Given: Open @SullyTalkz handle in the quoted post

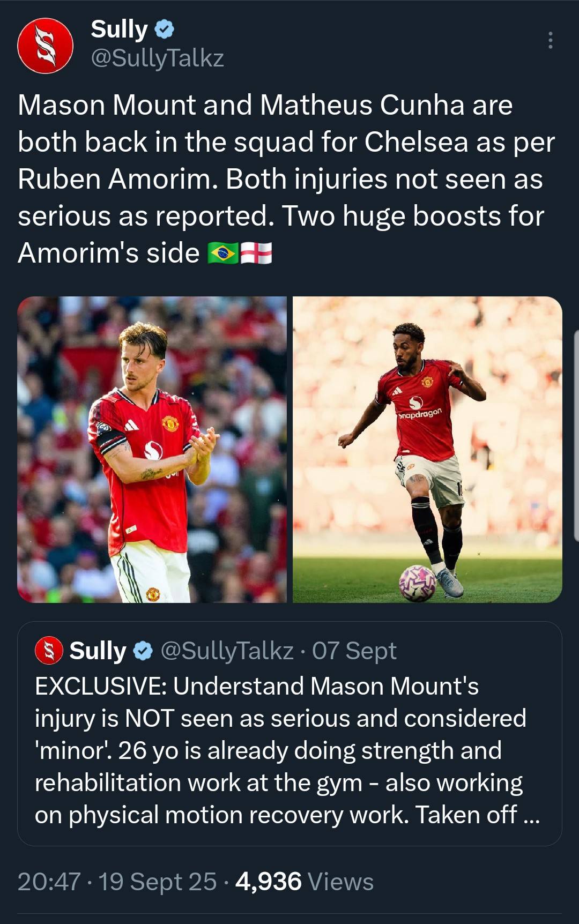Looking at the screenshot, I should (x=227, y=651).
